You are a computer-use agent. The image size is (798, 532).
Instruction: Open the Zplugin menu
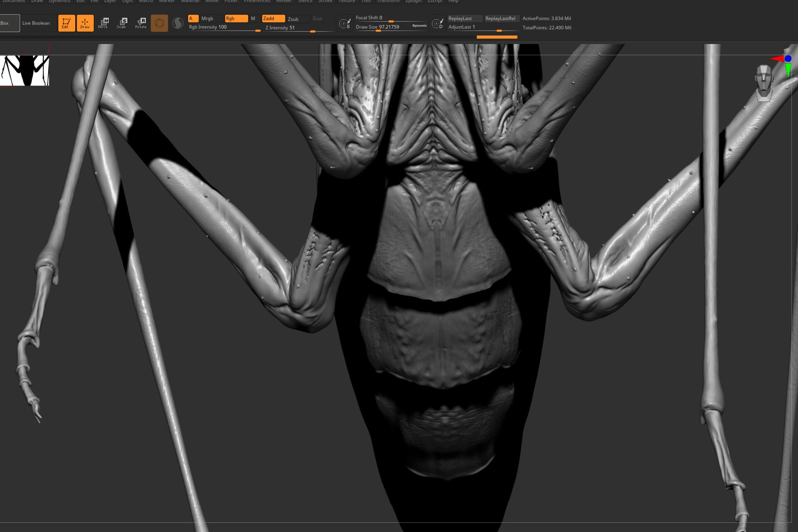tap(414, 1)
